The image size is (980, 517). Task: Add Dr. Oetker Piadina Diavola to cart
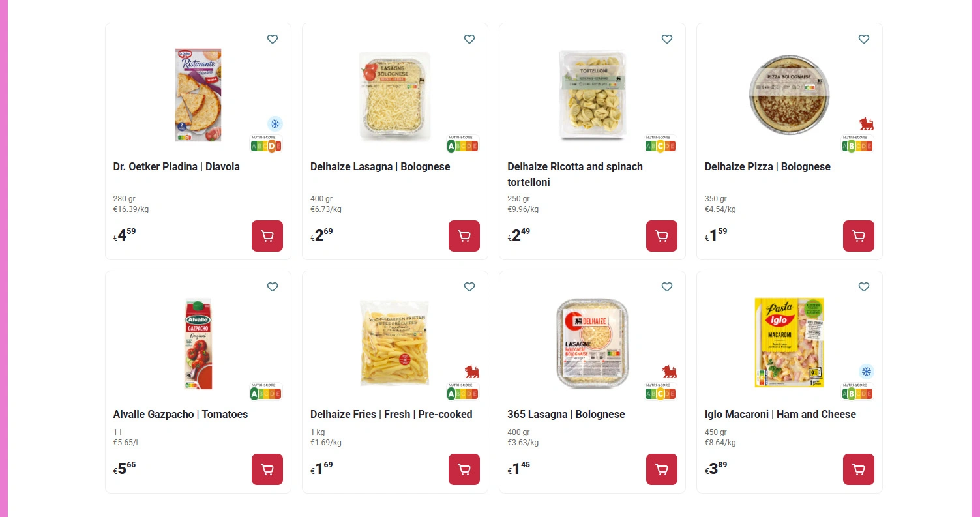[267, 236]
